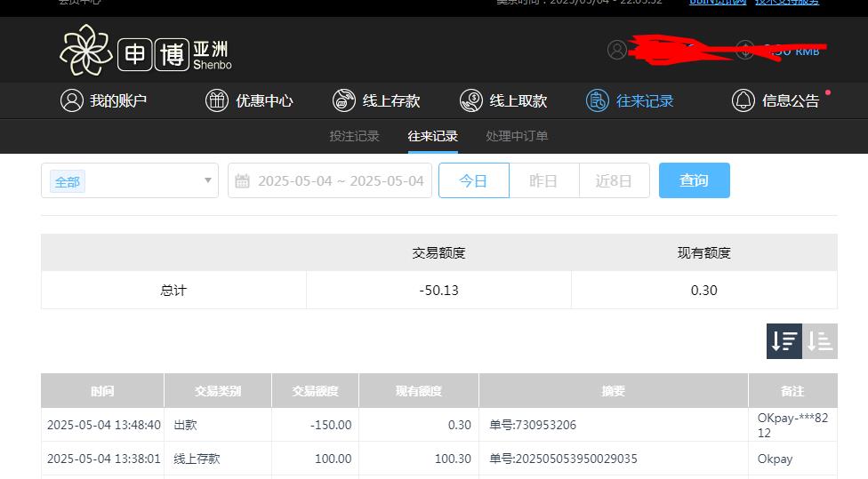Viewport: 868px width, 479px height.
Task: Click the date range input field
Action: pyautogui.click(x=330, y=180)
